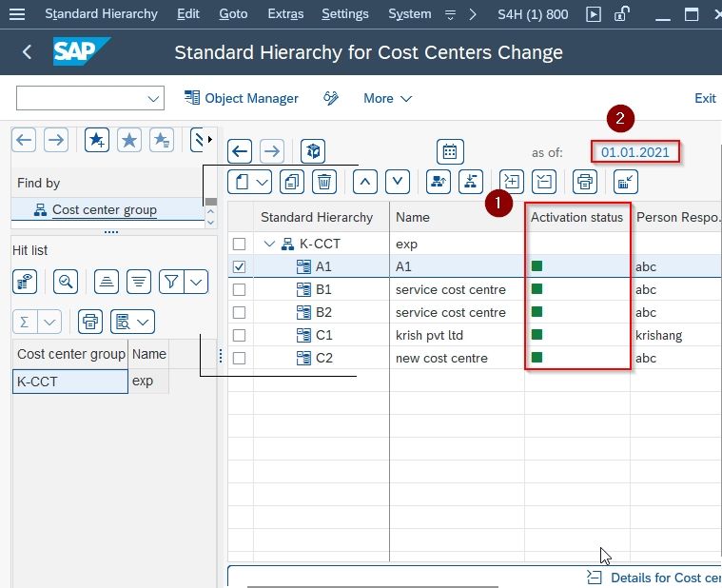
Task: Sort hit list descending
Action: (139, 282)
